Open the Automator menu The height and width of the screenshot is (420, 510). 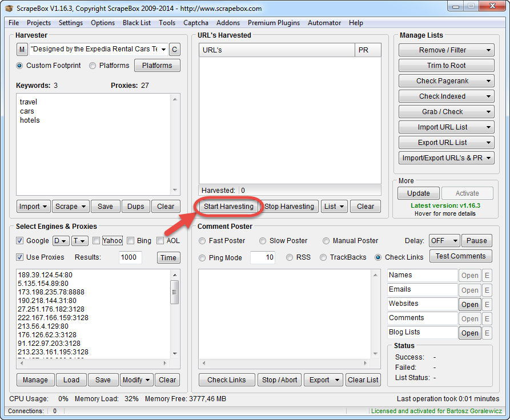(324, 23)
